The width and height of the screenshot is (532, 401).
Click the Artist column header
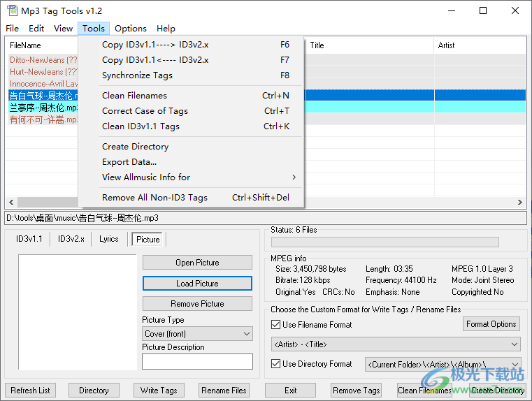click(x=480, y=45)
